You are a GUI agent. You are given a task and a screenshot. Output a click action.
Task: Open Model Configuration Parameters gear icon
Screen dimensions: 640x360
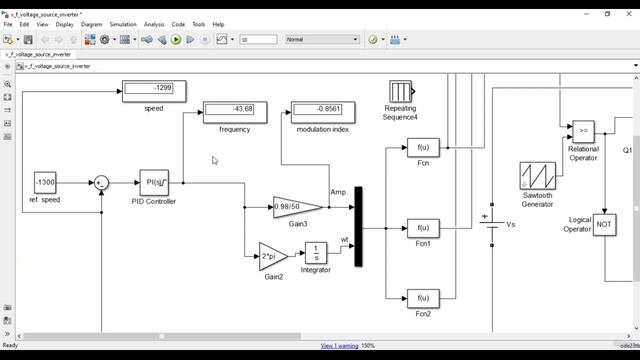105,40
